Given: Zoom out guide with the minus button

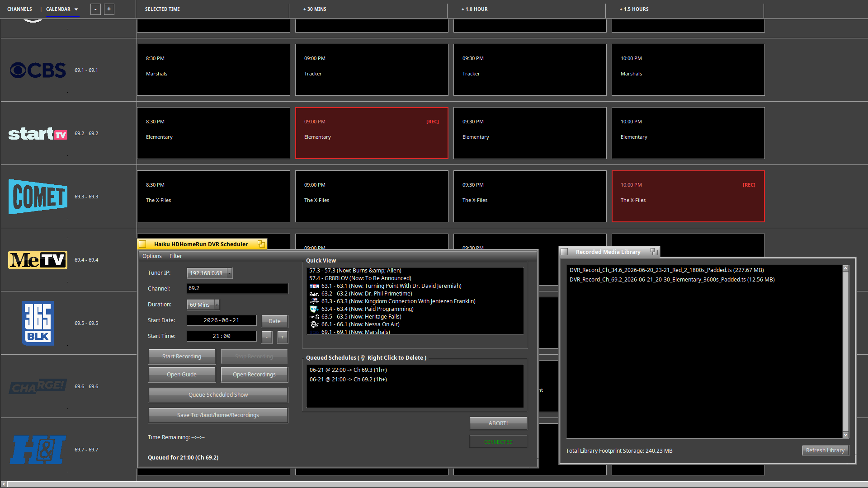Looking at the screenshot, I should pos(95,9).
